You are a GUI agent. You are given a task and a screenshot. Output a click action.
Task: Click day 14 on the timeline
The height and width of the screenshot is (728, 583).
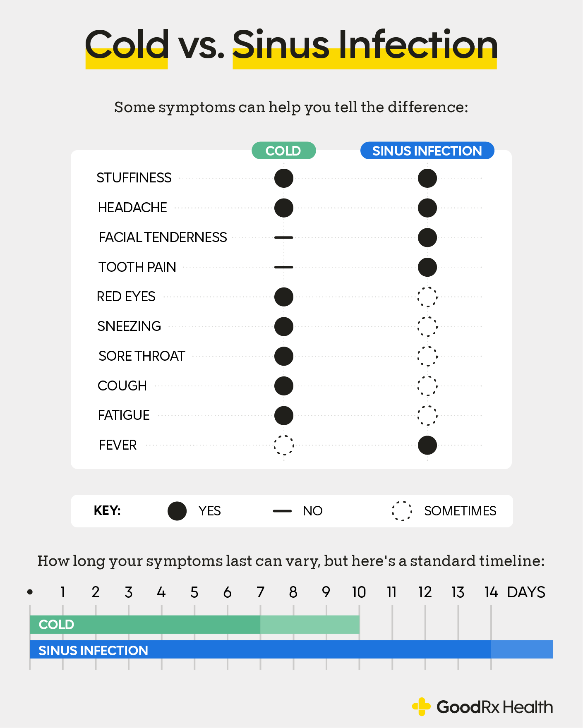pyautogui.click(x=491, y=592)
